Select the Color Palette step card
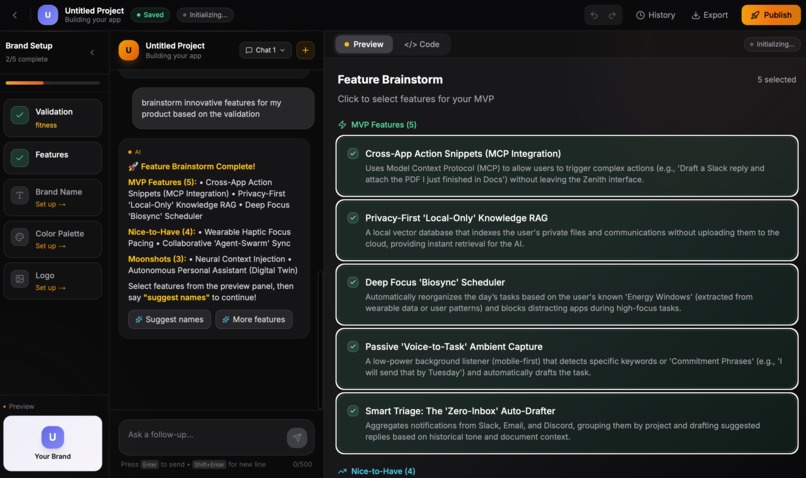This screenshot has width=806, height=478. [x=53, y=239]
